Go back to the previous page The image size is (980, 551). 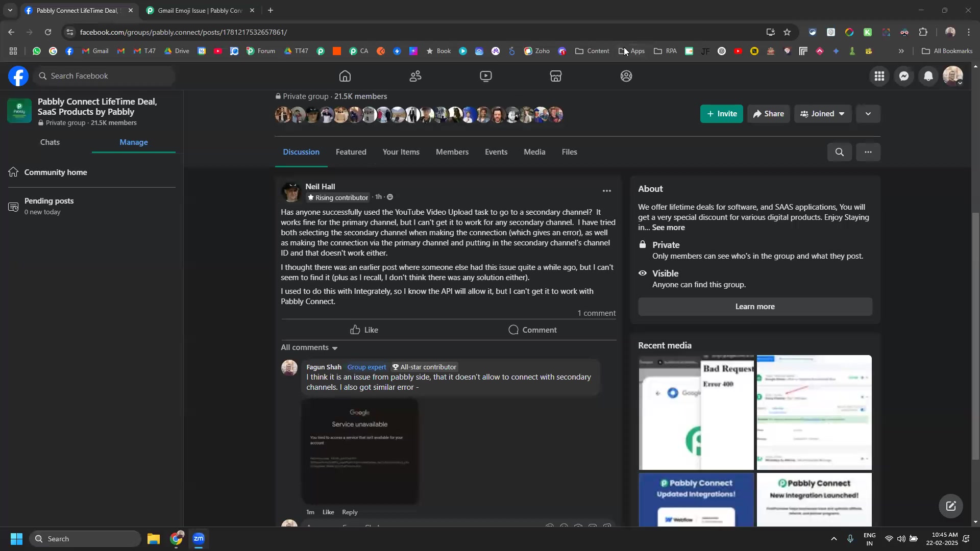(11, 32)
